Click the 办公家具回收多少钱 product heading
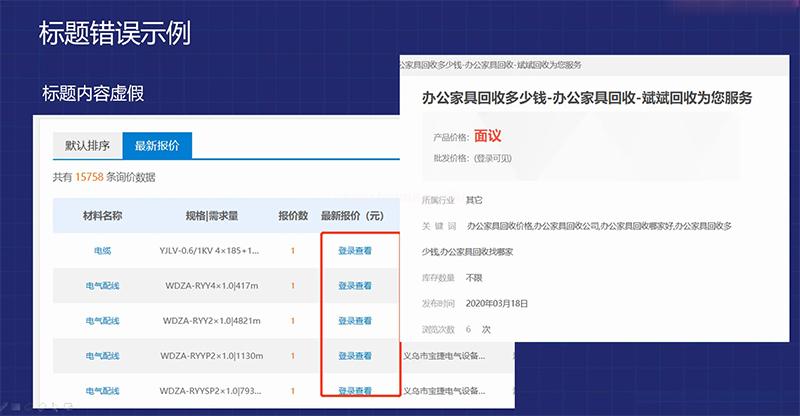The image size is (800, 416). pos(587,98)
